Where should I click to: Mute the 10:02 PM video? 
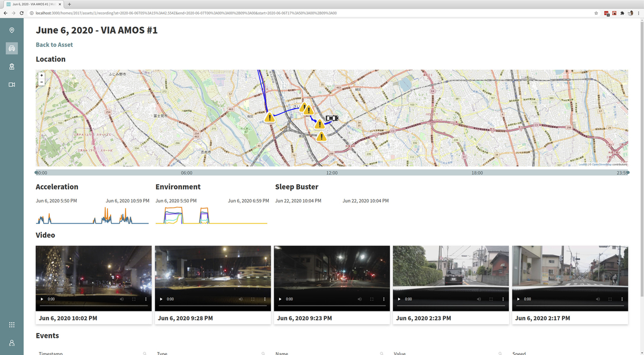point(121,299)
